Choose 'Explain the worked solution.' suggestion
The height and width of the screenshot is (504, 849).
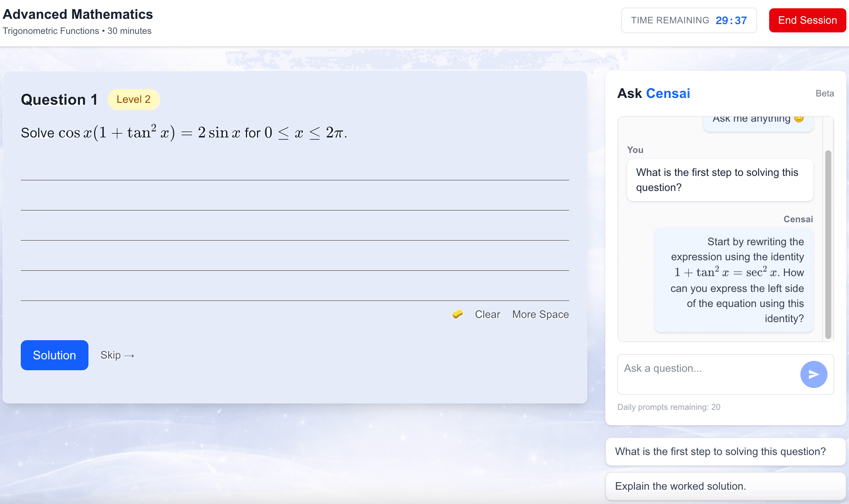coord(725,486)
